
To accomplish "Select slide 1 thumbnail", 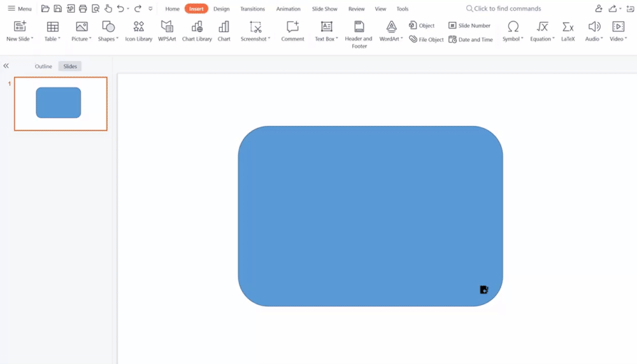I will [61, 104].
